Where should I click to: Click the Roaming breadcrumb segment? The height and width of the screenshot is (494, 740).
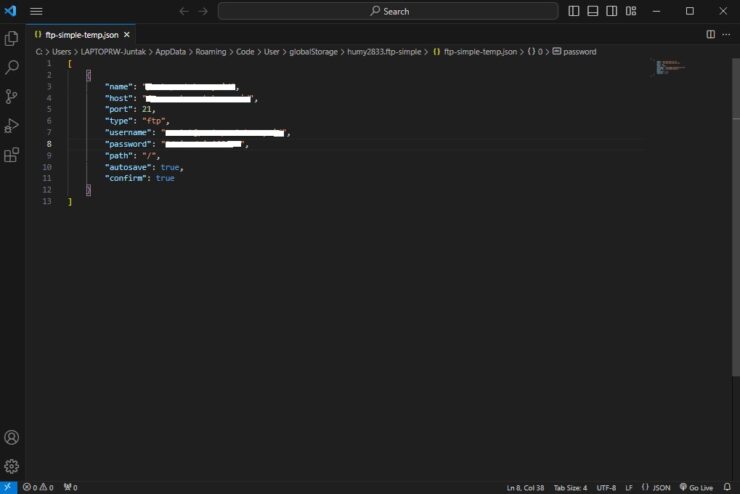click(210, 51)
